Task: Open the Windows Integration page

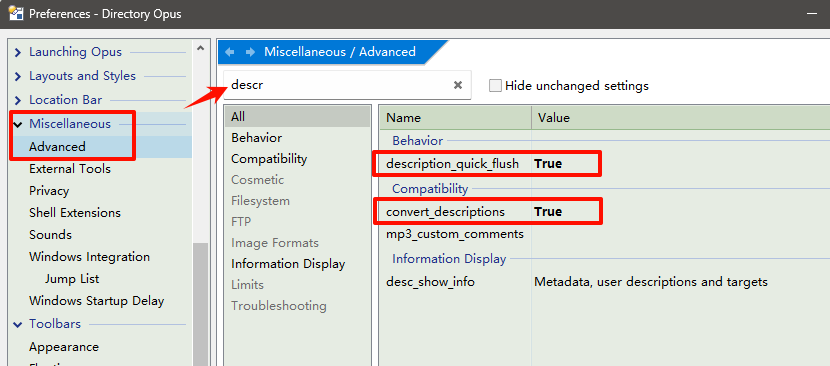Action: (x=89, y=257)
